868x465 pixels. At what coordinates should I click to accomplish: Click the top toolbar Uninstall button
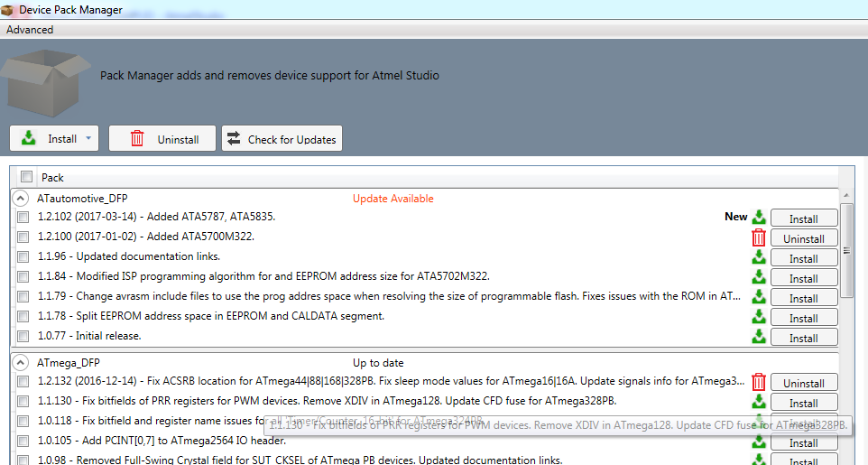pyautogui.click(x=162, y=138)
